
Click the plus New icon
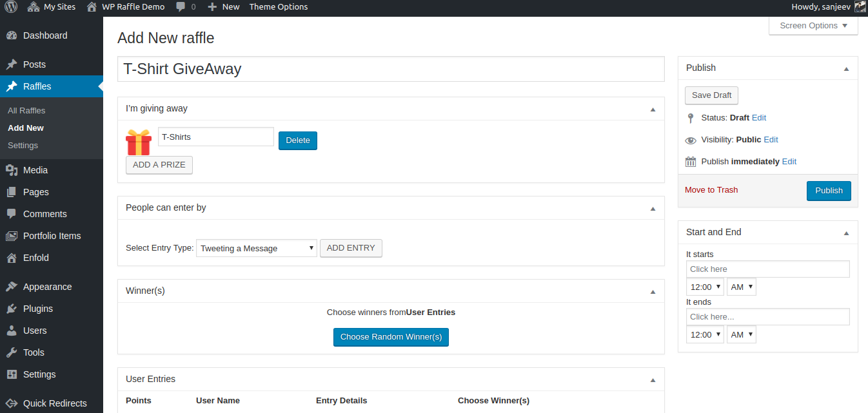click(212, 7)
